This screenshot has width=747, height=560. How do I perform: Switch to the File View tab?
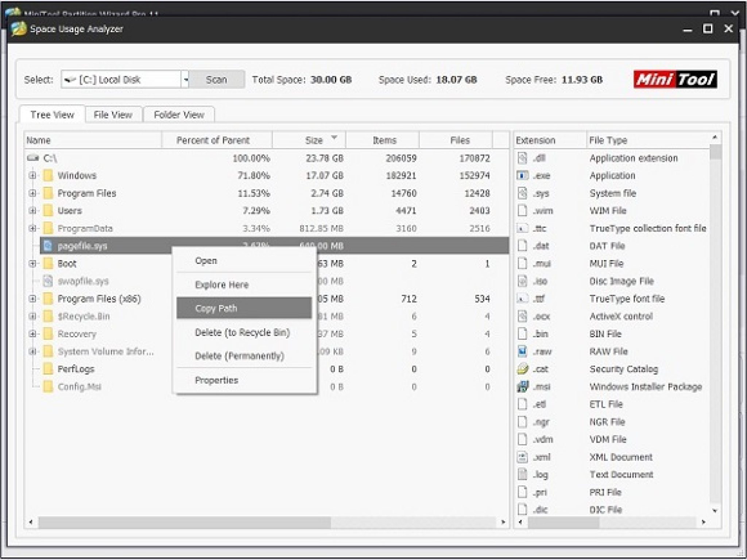tap(113, 115)
